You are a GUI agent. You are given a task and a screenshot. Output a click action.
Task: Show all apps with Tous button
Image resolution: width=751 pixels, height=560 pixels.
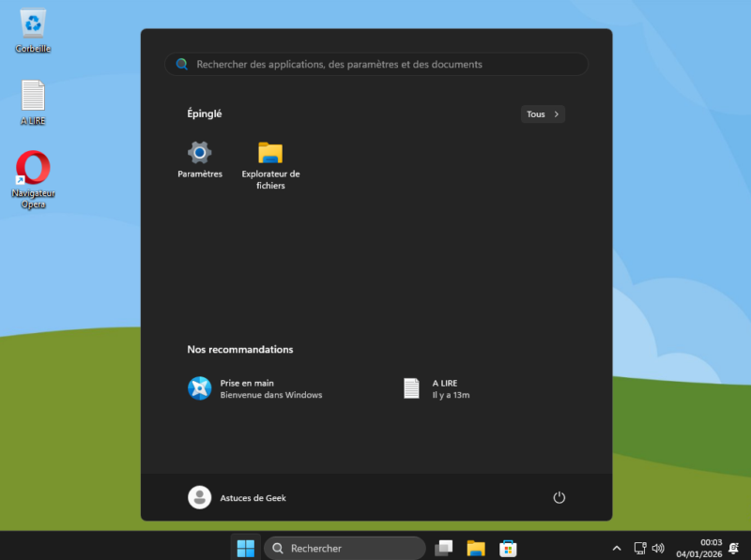pos(543,114)
